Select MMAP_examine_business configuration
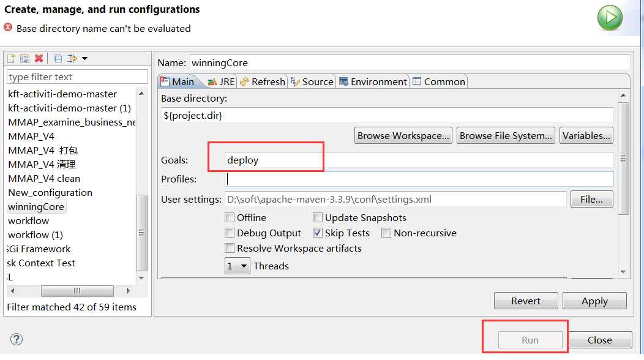 72,122
